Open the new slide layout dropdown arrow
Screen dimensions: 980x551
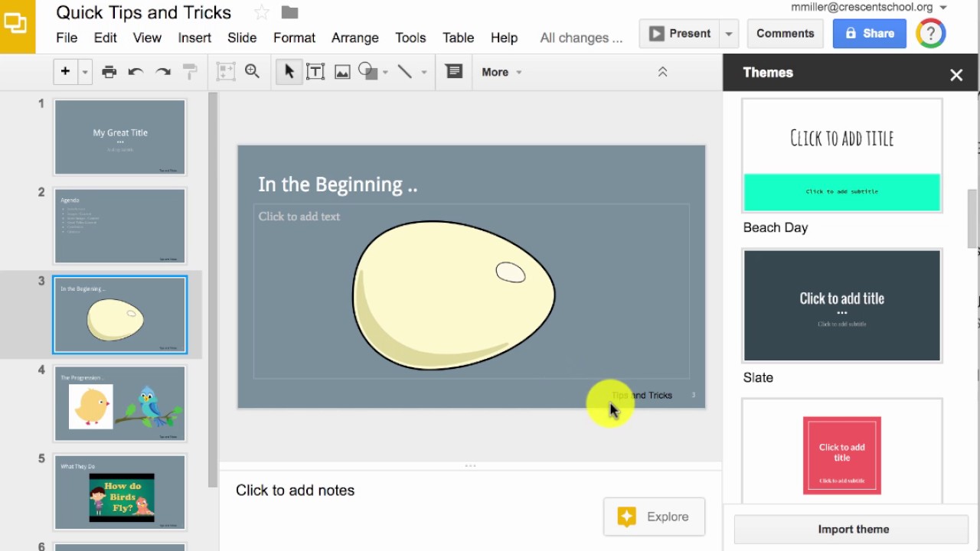pos(85,72)
